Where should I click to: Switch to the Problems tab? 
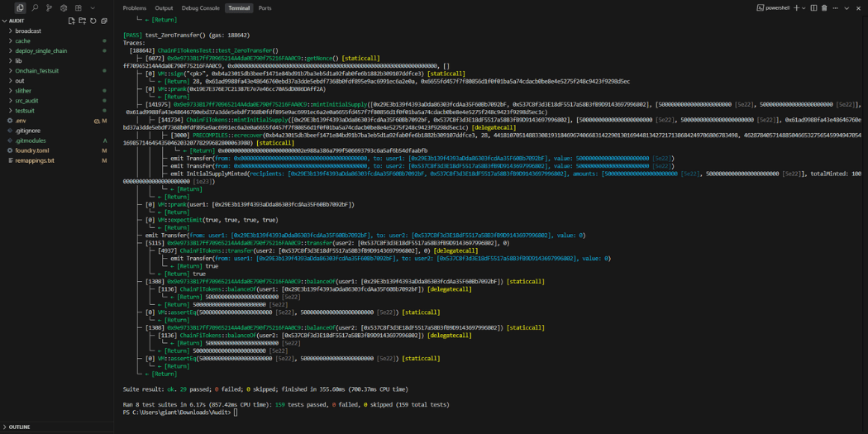click(134, 8)
